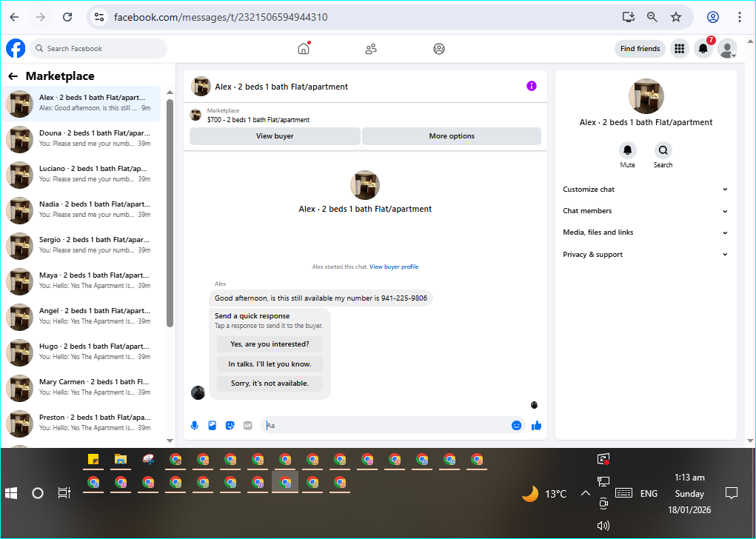Image resolution: width=756 pixels, height=539 pixels.
Task: Open the Preston conversation
Action: pyautogui.click(x=81, y=423)
